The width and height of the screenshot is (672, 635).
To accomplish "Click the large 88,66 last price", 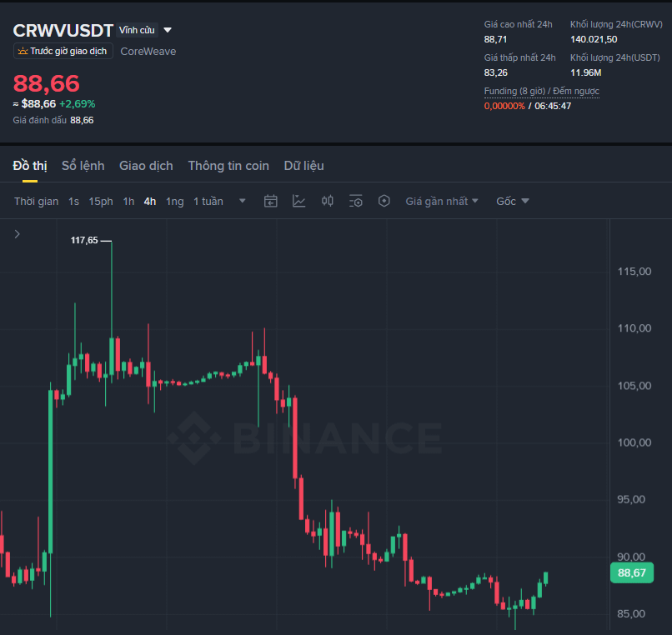I will tap(47, 83).
